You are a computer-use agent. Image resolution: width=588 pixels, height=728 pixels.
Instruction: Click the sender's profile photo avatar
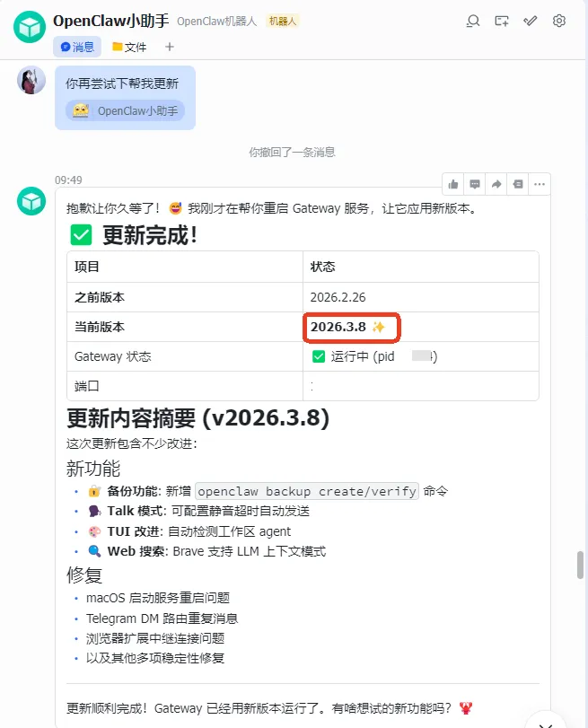[31, 80]
